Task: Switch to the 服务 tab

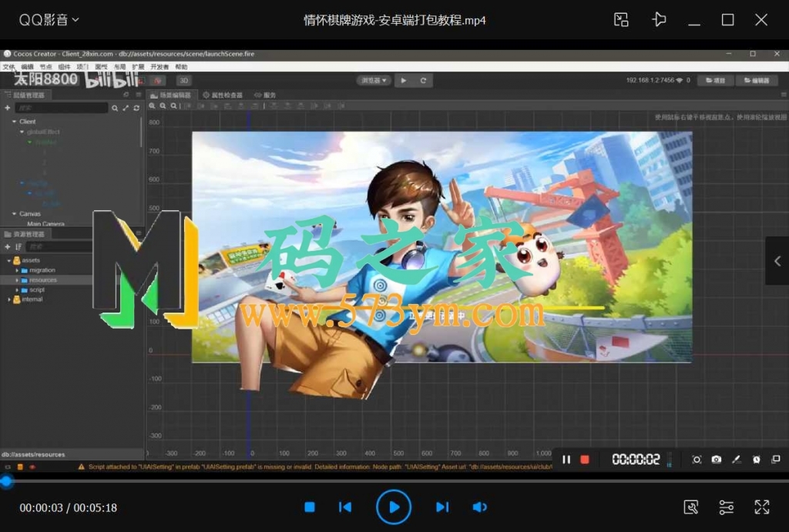Action: click(265, 95)
